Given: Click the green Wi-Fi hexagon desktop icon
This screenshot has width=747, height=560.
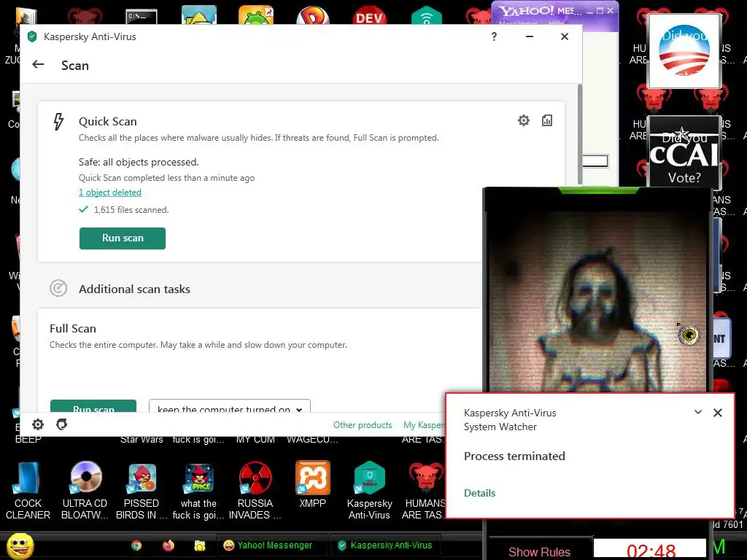Looking at the screenshot, I should 426,15.
